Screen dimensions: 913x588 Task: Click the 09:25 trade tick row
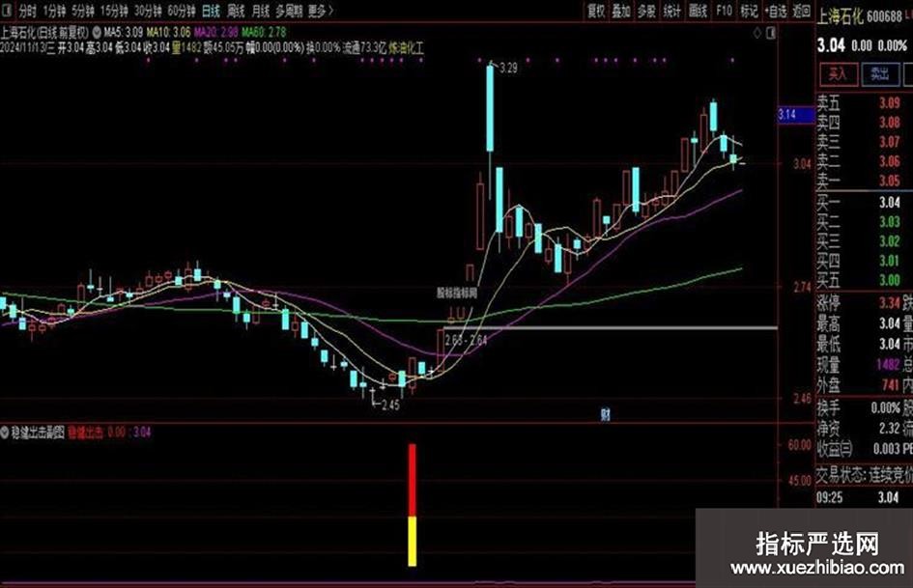click(864, 497)
